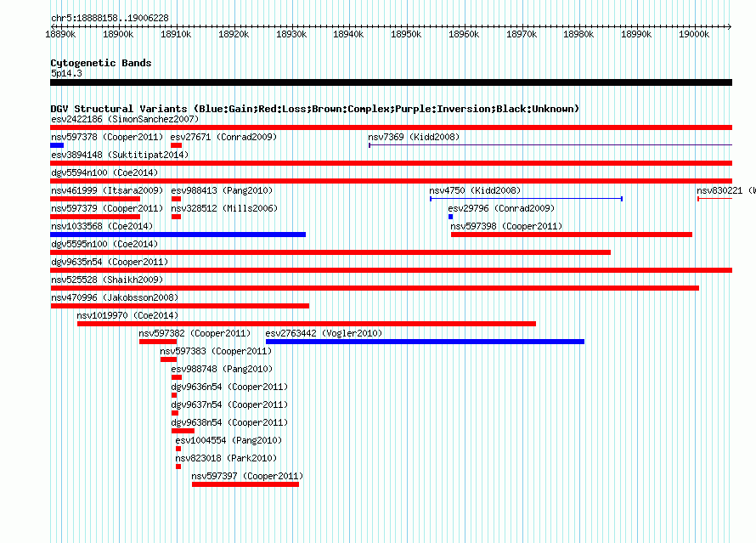Open the nsv597398 (Cooper2011) label
Screen dimensions: 756x543
(506, 226)
